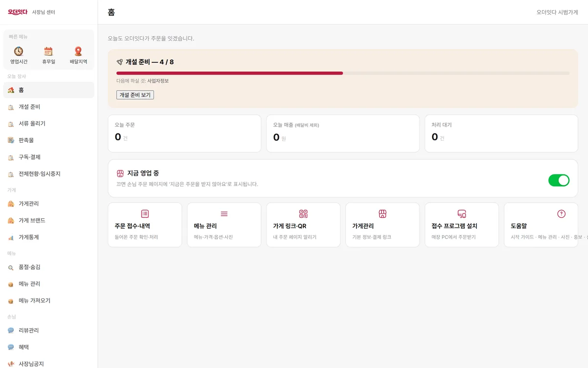Click the QR code icon on 가게 링크·QR card
The height and width of the screenshot is (368, 588).
click(303, 214)
